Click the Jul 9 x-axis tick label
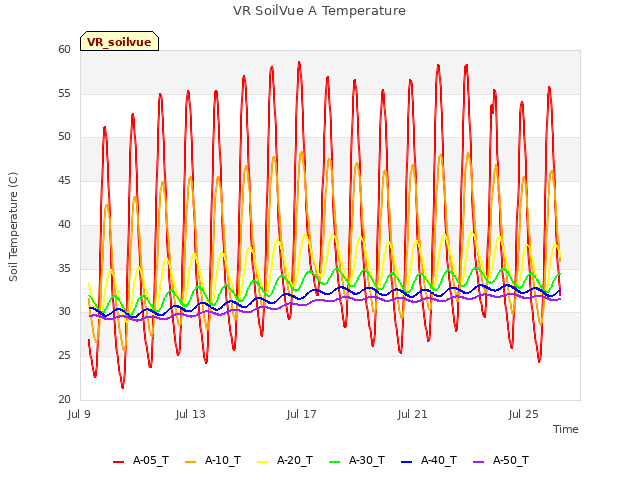 [79, 415]
